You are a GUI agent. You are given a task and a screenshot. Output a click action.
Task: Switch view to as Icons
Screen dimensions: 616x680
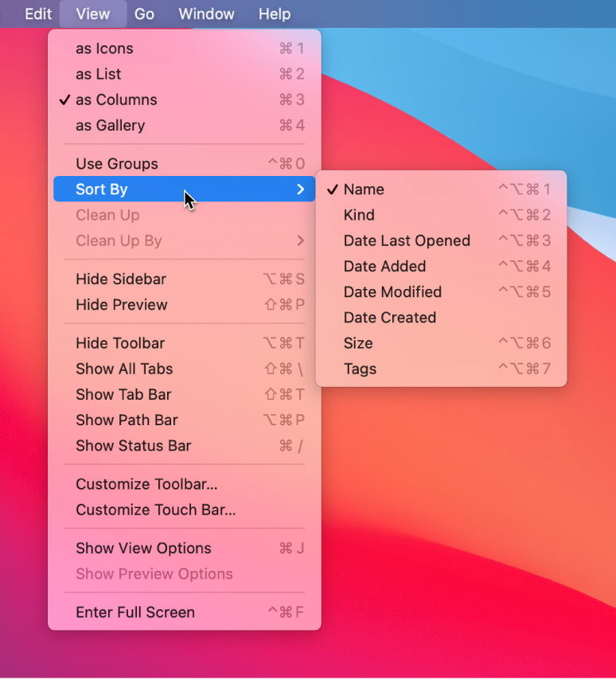(x=184, y=49)
